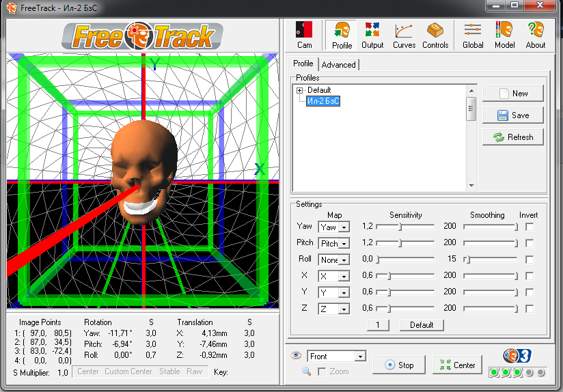
Task: Select Stable mode option
Action: click(x=169, y=372)
